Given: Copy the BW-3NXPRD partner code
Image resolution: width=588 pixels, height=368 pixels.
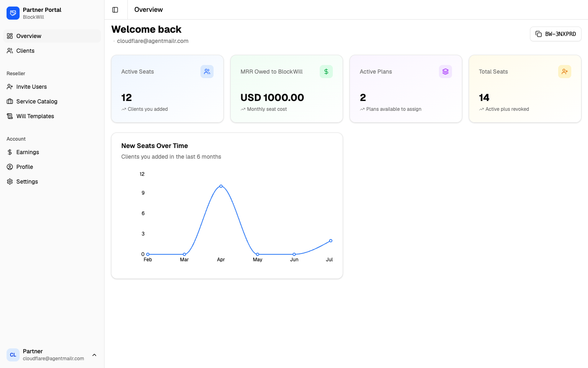Looking at the screenshot, I should click(x=555, y=34).
